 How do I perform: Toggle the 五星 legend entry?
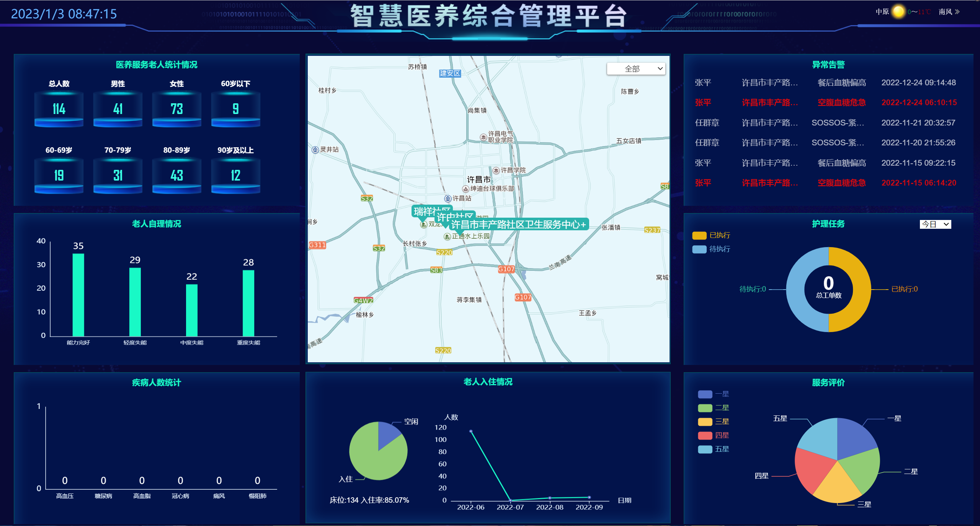point(713,449)
